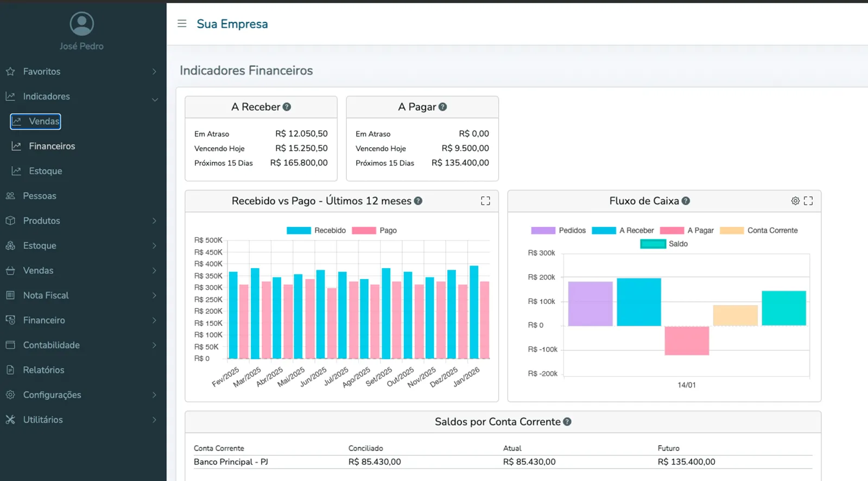Click the A Pagar help question icon
868x481 pixels.
pyautogui.click(x=443, y=107)
